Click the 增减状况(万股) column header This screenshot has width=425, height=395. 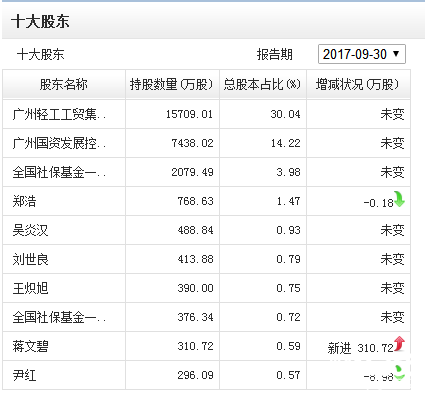click(x=358, y=84)
